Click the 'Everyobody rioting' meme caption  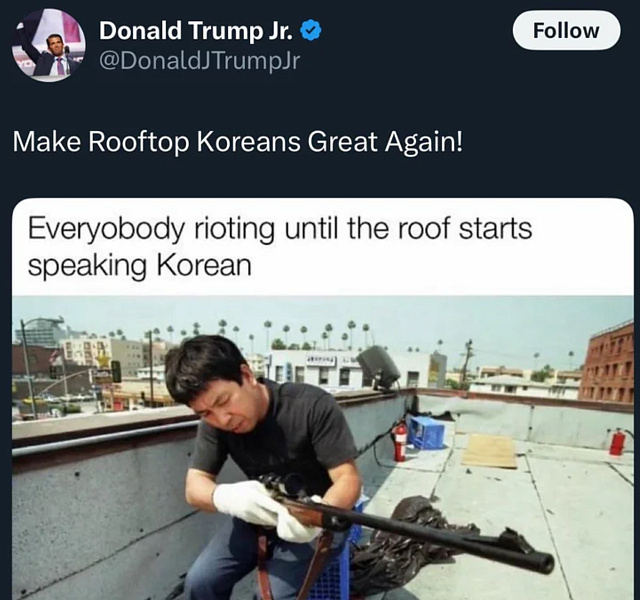pos(280,247)
